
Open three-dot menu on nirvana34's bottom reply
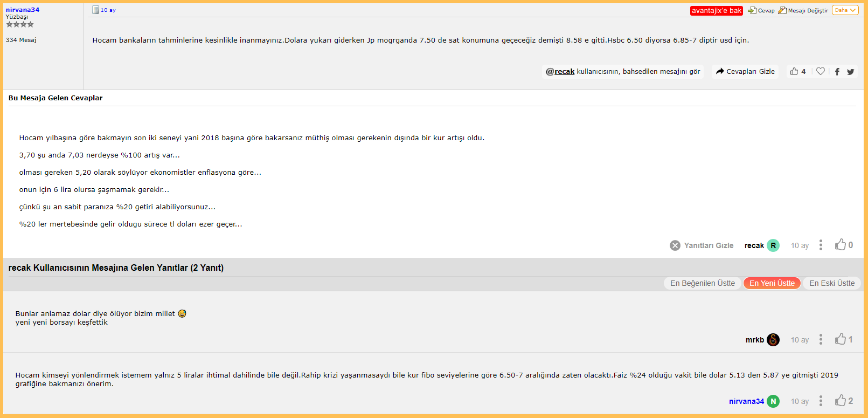pos(821,400)
